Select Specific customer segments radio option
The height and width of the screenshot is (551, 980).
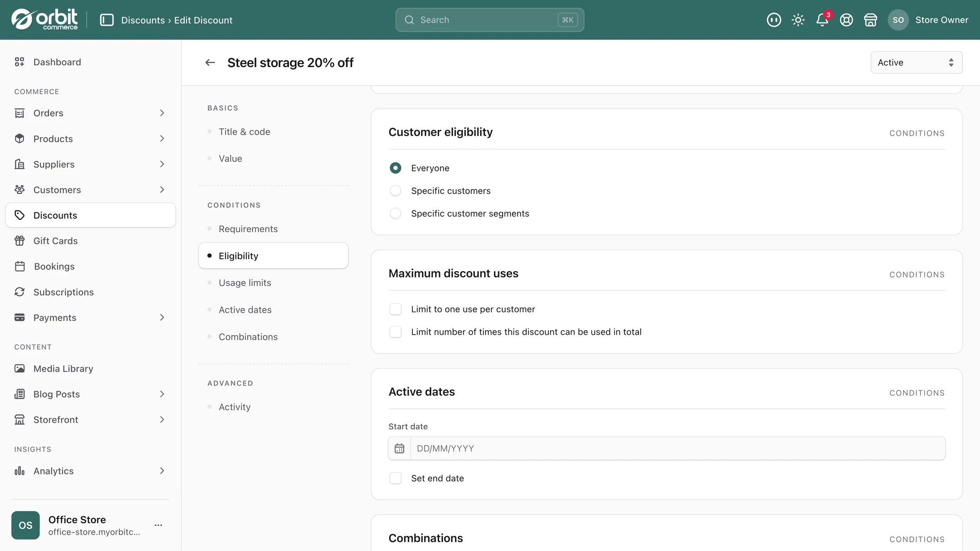[396, 213]
